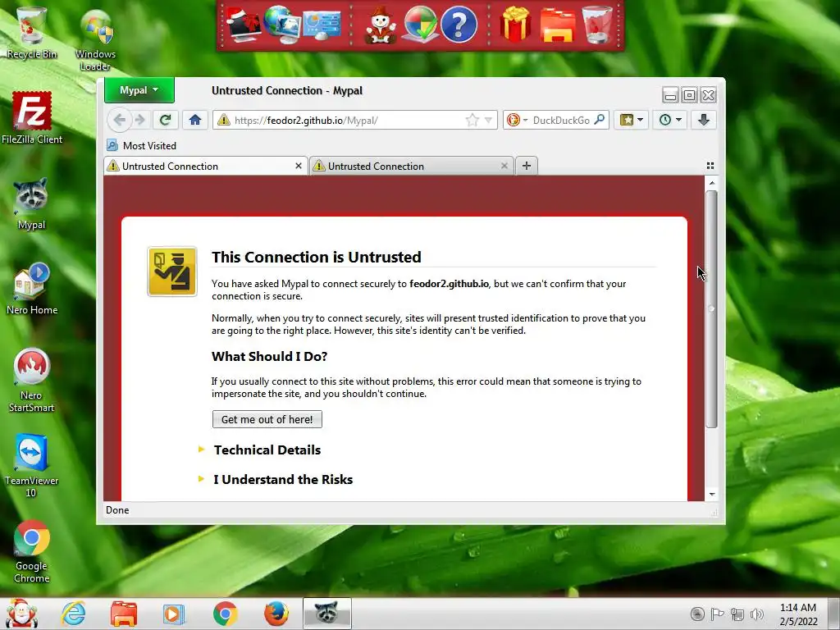Click the red folder dock icon
Image resolution: width=840 pixels, height=630 pixels.
[x=558, y=25]
